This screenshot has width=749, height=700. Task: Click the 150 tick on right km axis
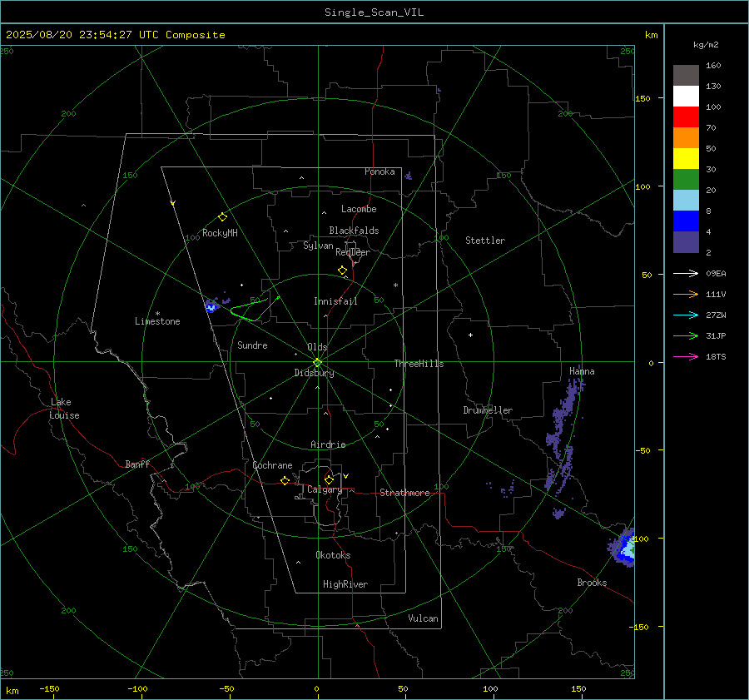pos(642,98)
